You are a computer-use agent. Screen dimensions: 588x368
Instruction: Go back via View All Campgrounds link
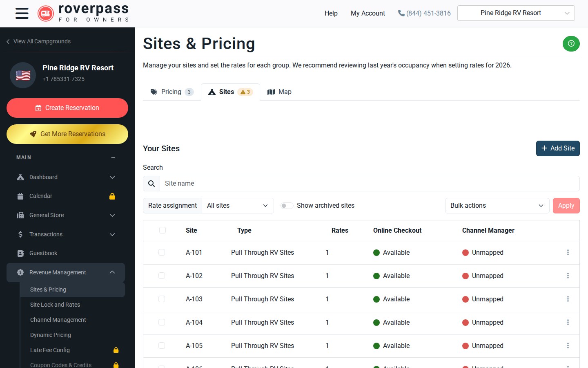point(38,41)
